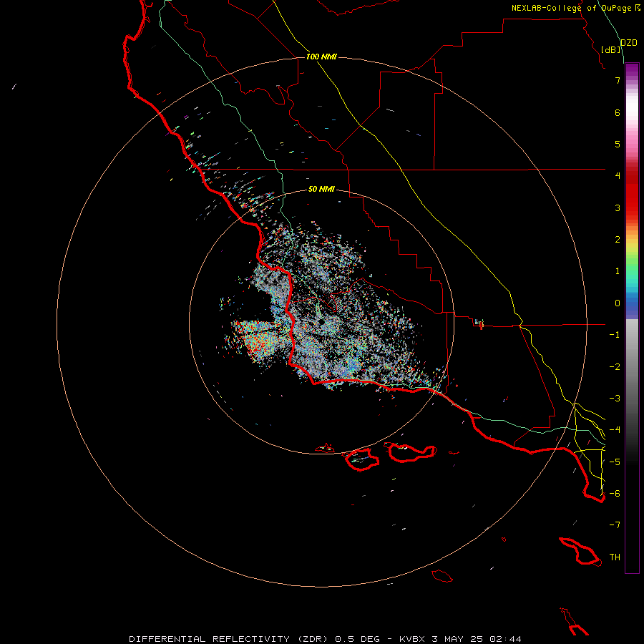Click the TH label on color scale
This screenshot has width=644, height=644.
coord(615,557)
